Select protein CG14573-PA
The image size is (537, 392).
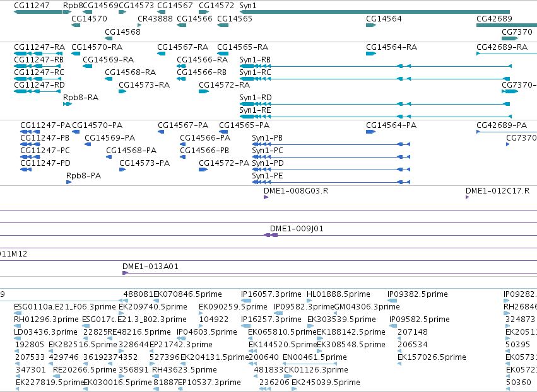tap(145, 163)
